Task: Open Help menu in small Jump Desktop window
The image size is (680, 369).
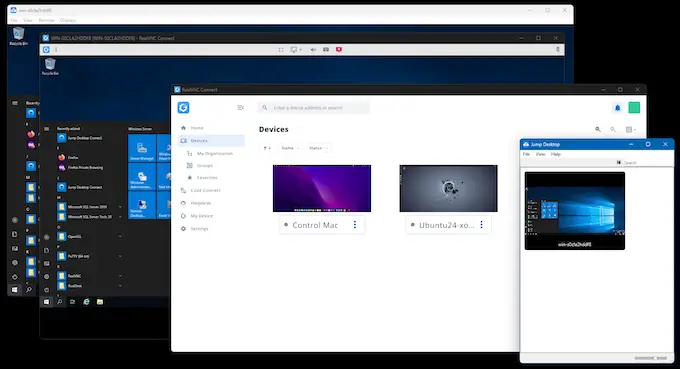Action: point(556,154)
